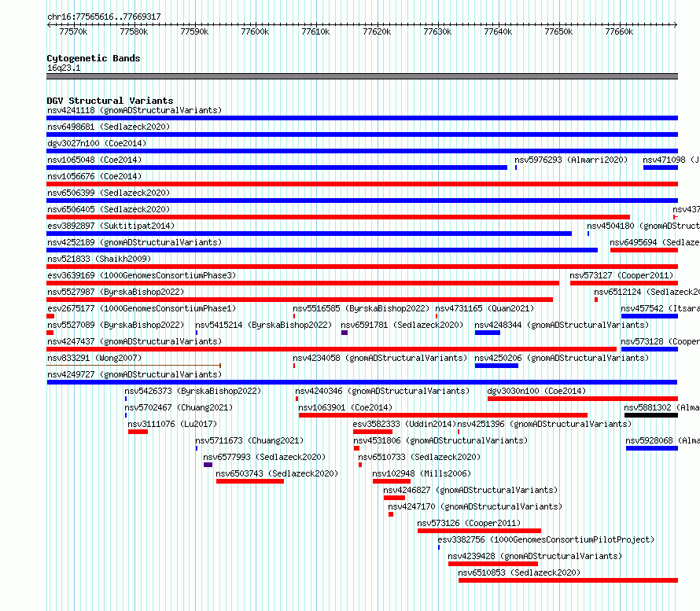Open the nsv4731165 (Quan2021) label
Viewport: 700px width, 611px height.
tap(484, 308)
